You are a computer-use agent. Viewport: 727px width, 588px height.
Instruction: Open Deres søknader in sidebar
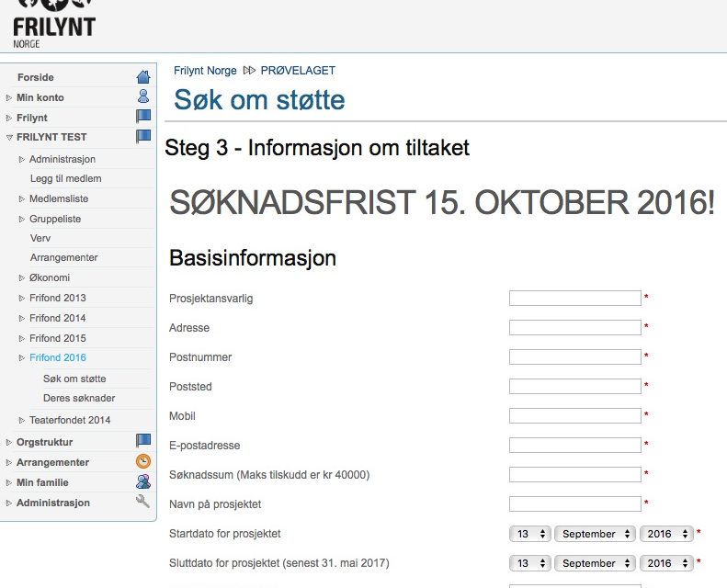pyautogui.click(x=79, y=398)
